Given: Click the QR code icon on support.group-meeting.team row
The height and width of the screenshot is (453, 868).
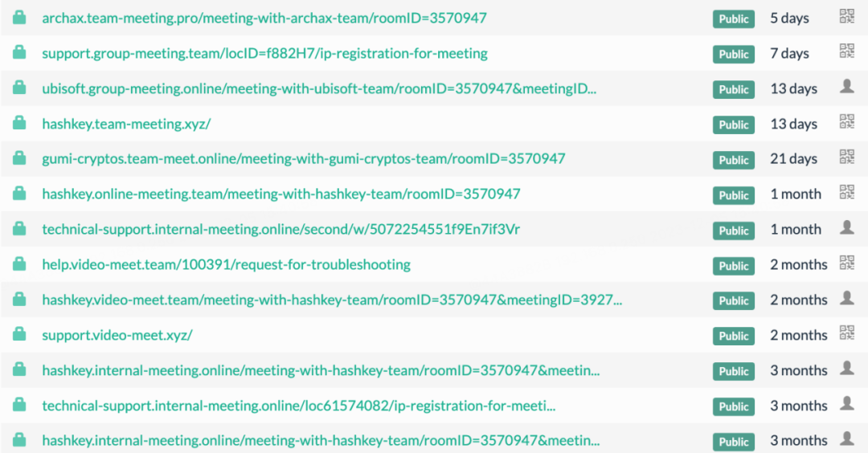Looking at the screenshot, I should tap(846, 51).
